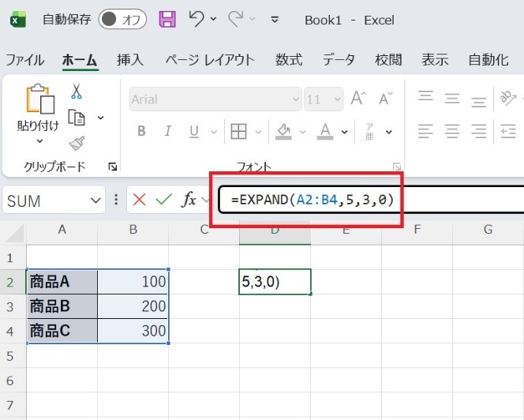Expand the 貼り付け options arrow

click(39, 141)
